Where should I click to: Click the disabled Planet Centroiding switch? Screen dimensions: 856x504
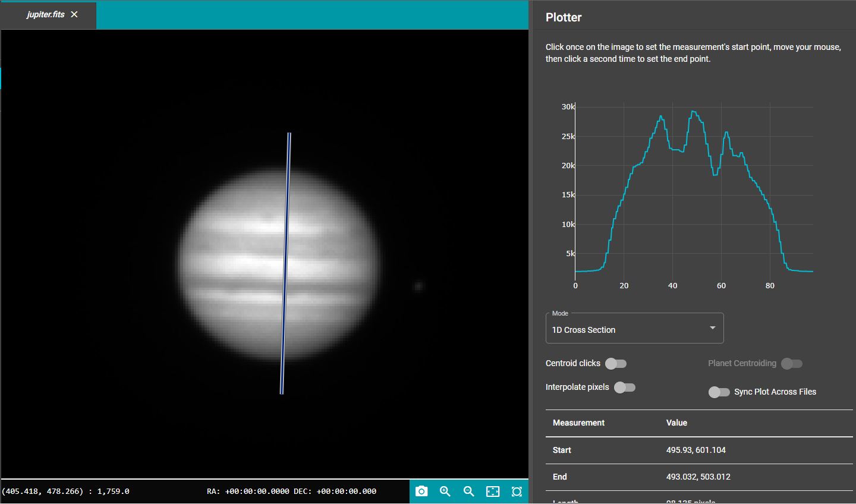click(792, 364)
